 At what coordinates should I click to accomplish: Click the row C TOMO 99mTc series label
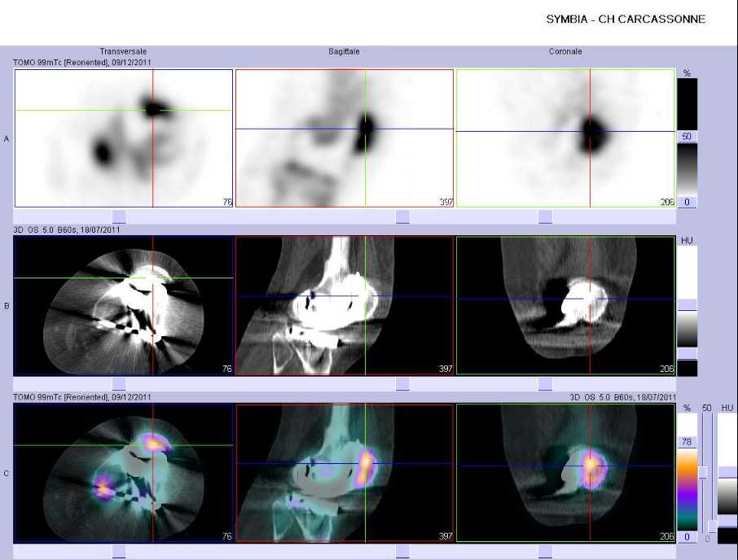pos(82,397)
